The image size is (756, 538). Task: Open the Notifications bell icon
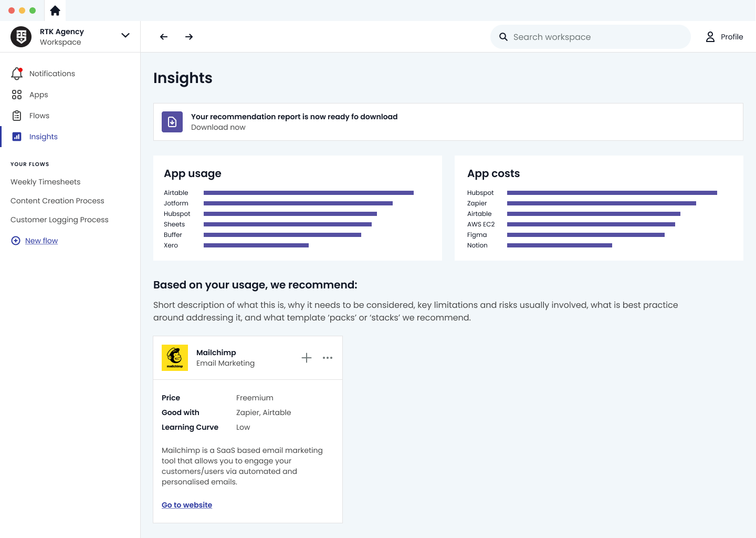click(x=17, y=74)
